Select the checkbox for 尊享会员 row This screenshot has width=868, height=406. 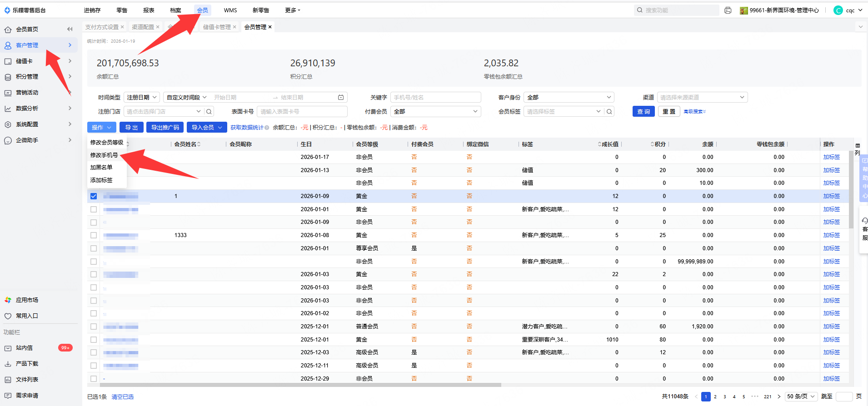[x=94, y=248]
